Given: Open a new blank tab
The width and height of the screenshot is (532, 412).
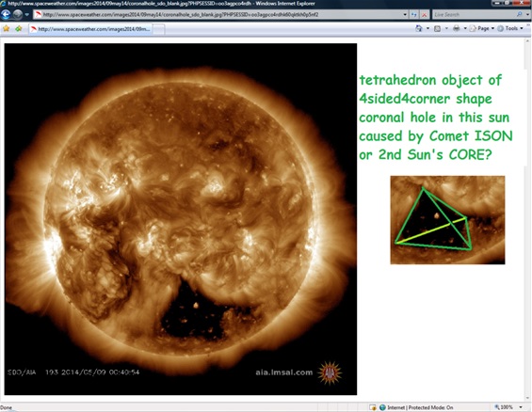Looking at the screenshot, I should [159, 29].
